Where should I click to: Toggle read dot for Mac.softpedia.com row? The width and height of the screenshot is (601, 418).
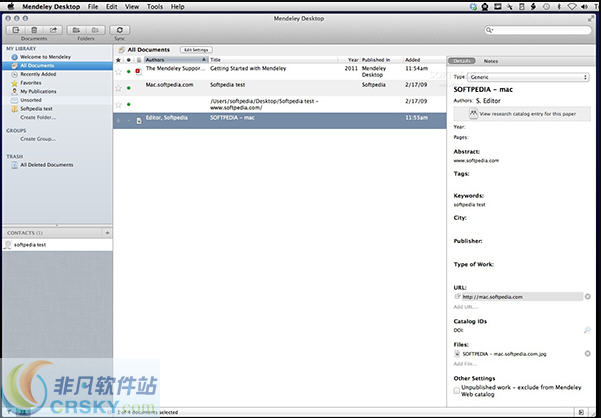[129, 88]
